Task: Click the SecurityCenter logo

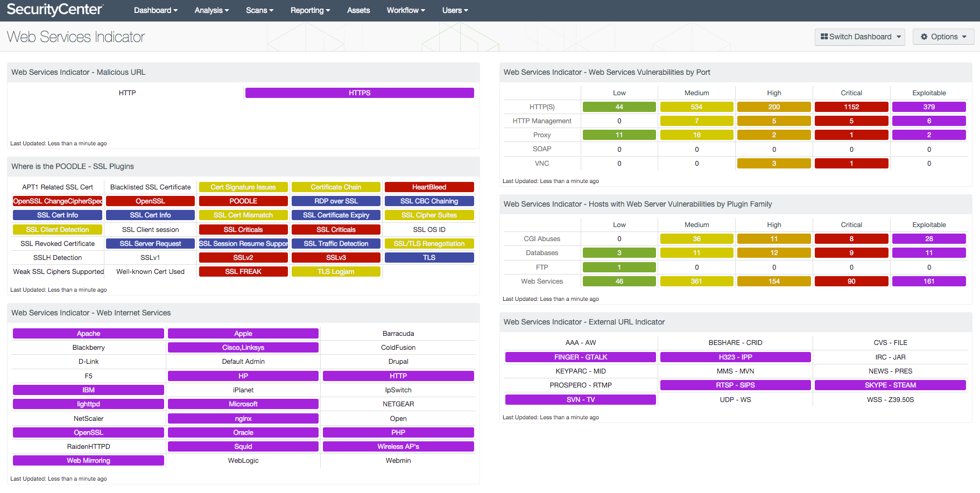Action: coord(55,10)
